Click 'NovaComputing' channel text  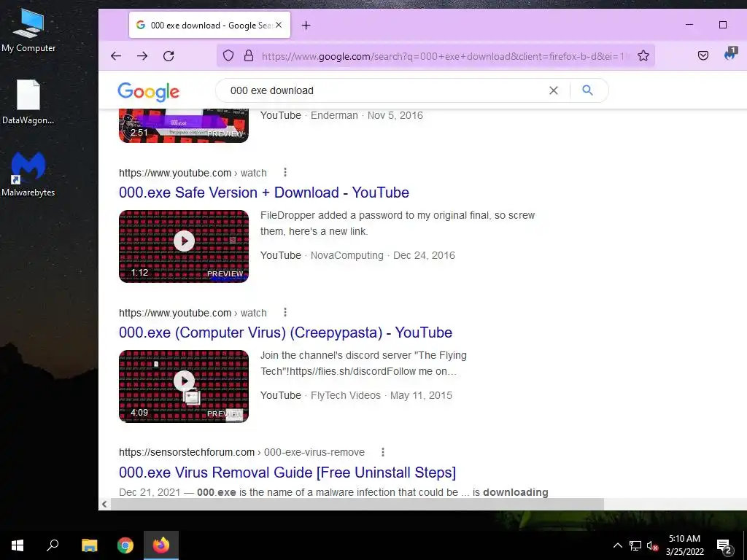coord(347,255)
